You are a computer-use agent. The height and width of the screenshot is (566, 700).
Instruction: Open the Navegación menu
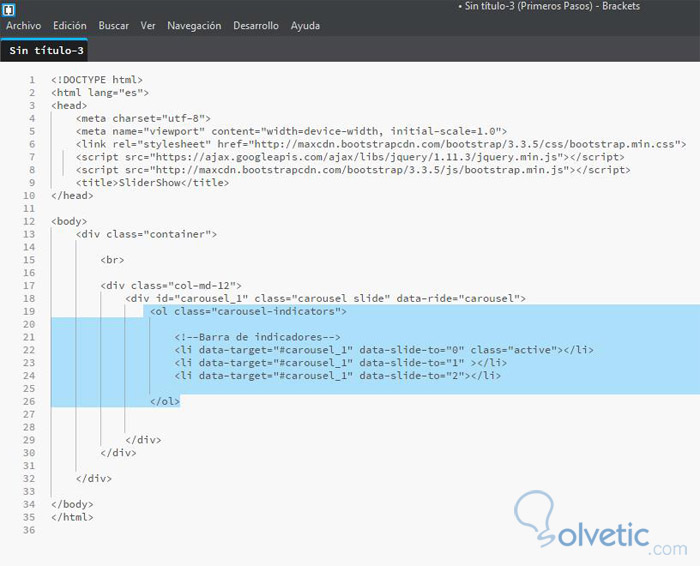click(194, 26)
